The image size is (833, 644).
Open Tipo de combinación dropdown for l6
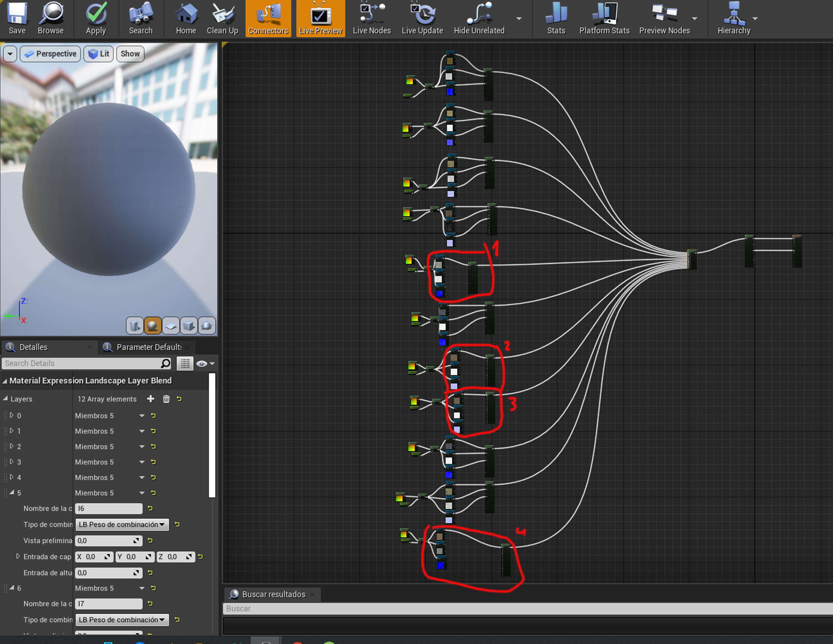pyautogui.click(x=122, y=525)
